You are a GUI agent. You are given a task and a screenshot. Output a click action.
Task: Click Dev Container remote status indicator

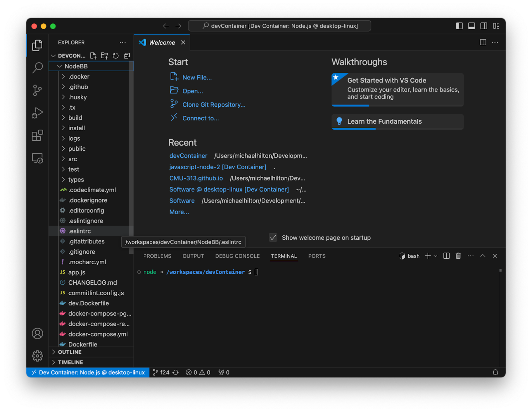click(88, 372)
